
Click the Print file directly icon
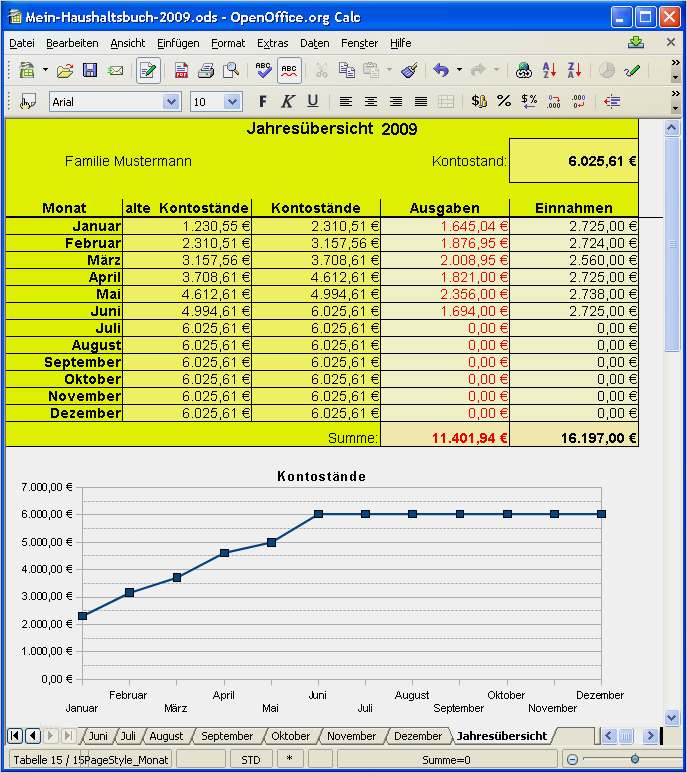point(206,71)
